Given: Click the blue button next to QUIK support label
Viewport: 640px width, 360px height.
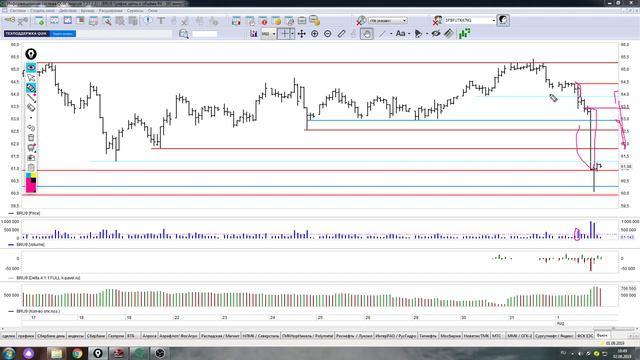Looking at the screenshot, I should coord(63,33).
